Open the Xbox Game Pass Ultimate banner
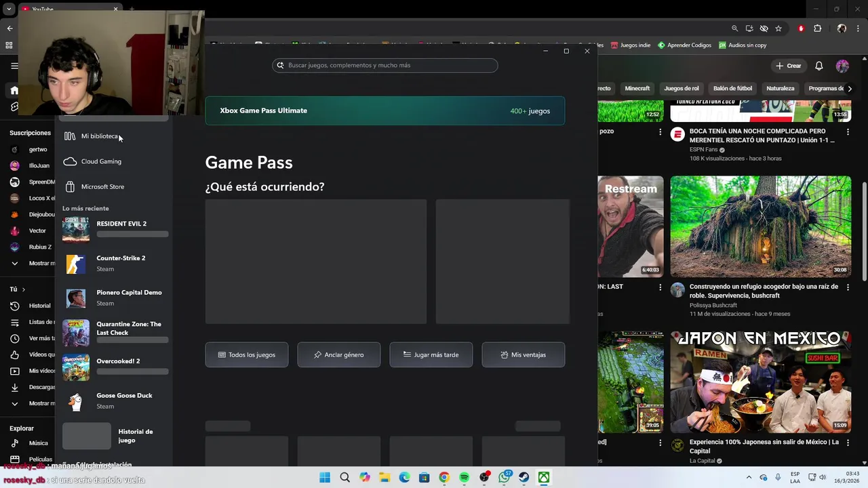This screenshot has width=868, height=488. tap(385, 110)
